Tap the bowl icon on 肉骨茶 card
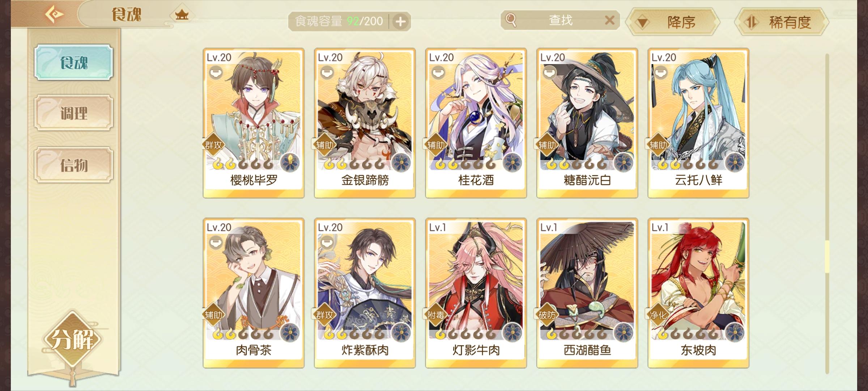868x391 pixels. (216, 242)
